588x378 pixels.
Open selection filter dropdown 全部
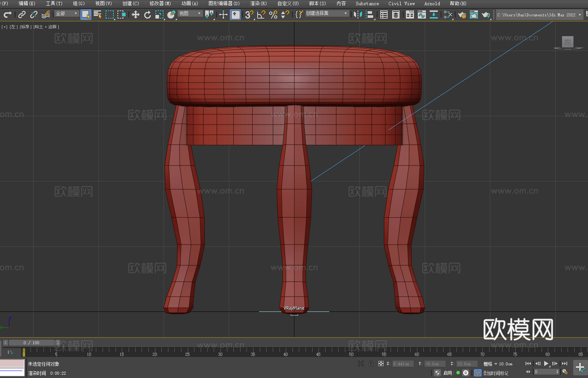tap(67, 13)
